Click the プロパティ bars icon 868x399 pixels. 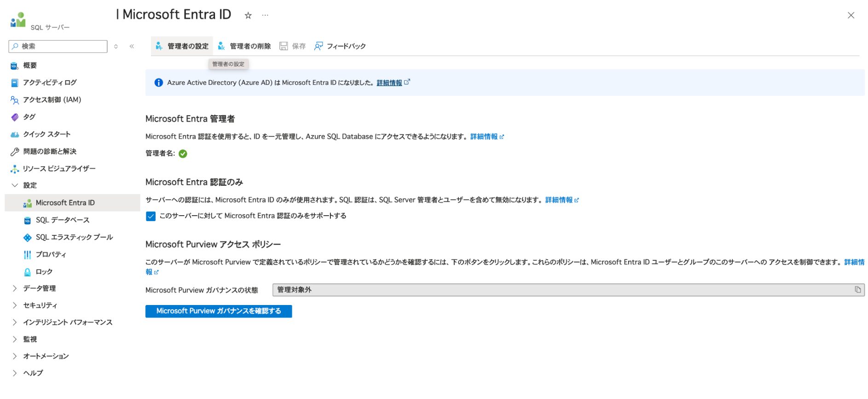27,255
